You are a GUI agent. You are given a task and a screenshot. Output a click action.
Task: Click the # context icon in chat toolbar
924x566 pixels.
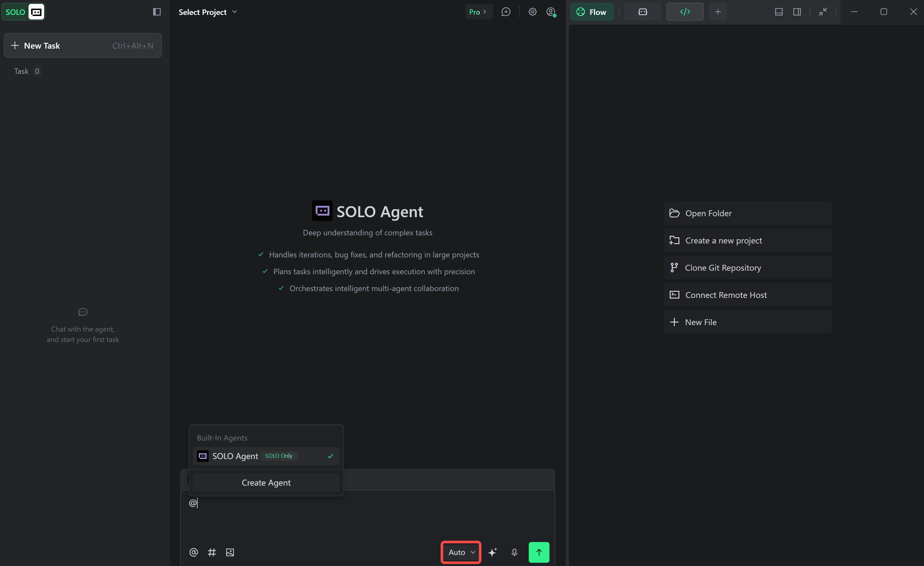(212, 552)
